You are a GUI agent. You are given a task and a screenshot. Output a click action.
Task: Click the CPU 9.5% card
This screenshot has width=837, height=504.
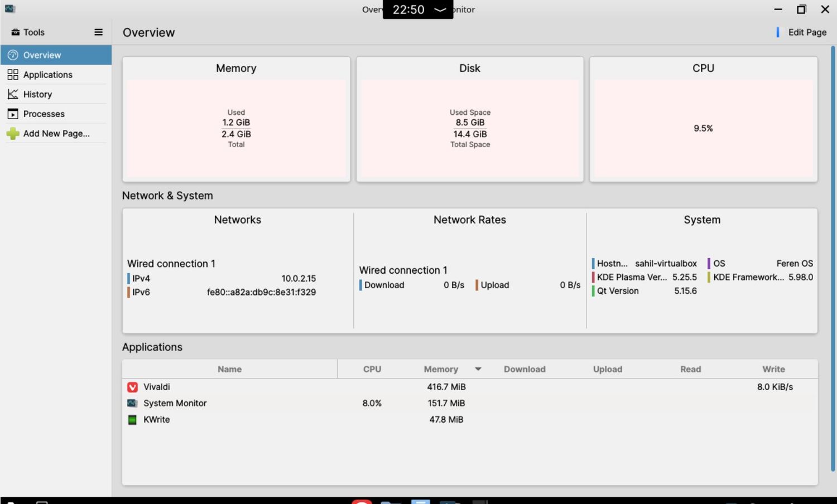pyautogui.click(x=703, y=119)
